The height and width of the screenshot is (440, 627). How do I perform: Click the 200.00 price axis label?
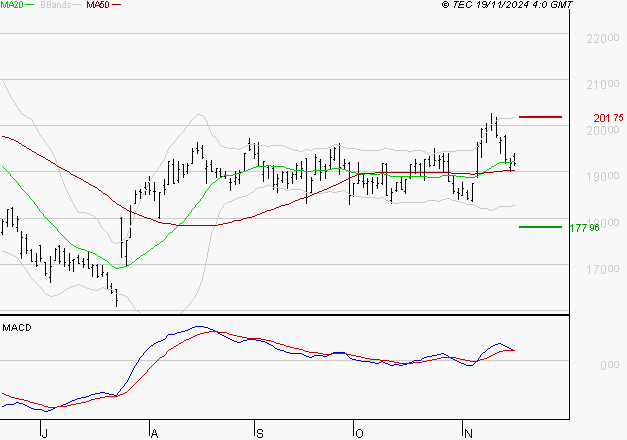pos(603,130)
